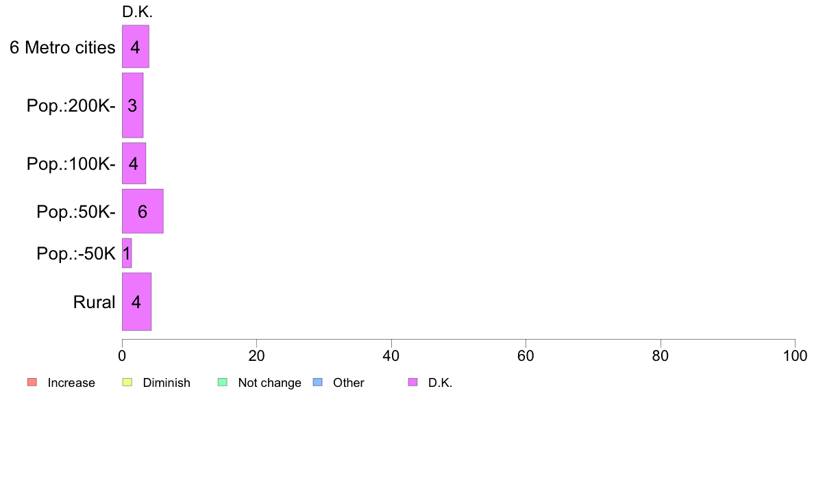The height and width of the screenshot is (504, 814).
Task: Select the Pop.:200K- bar showing 3
Action: pyautogui.click(x=132, y=105)
